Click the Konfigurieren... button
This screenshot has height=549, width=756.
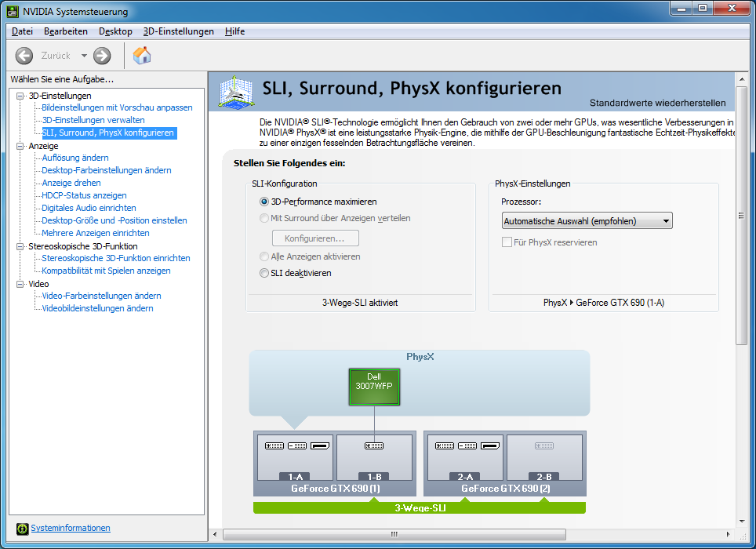click(315, 238)
